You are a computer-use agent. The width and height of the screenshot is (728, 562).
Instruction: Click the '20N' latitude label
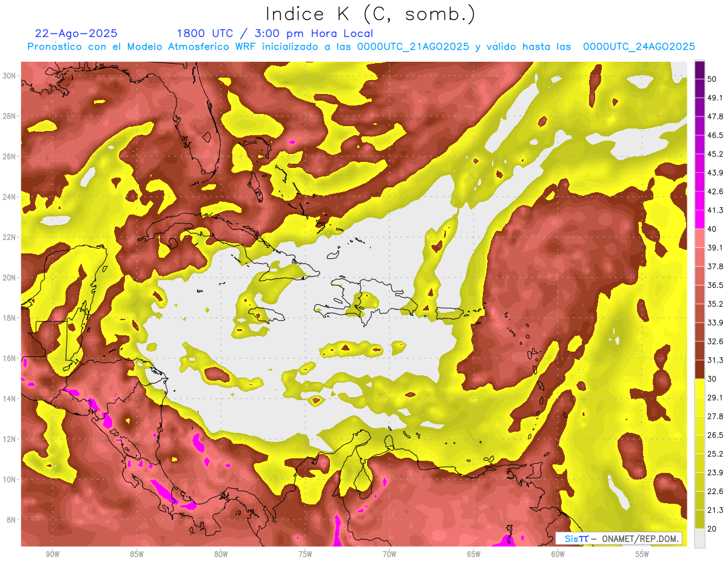pyautogui.click(x=10, y=278)
